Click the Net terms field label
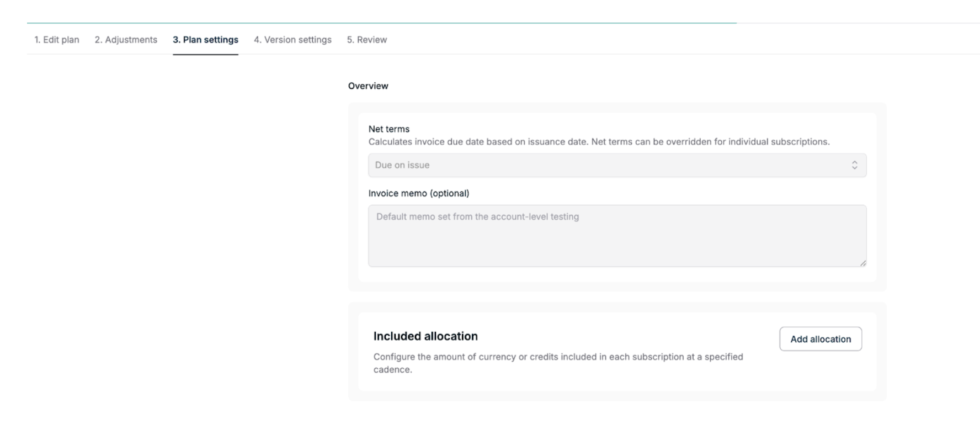 389,129
